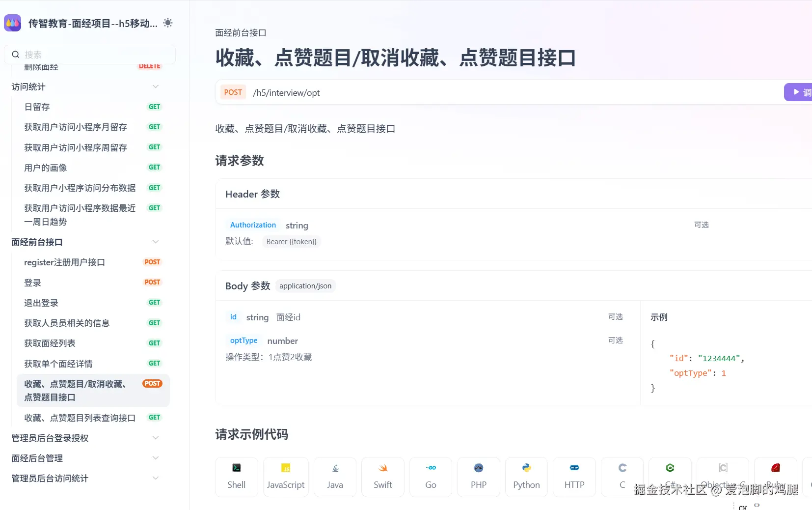Select the JavaScript code sample tile
812x510 pixels.
286,477
